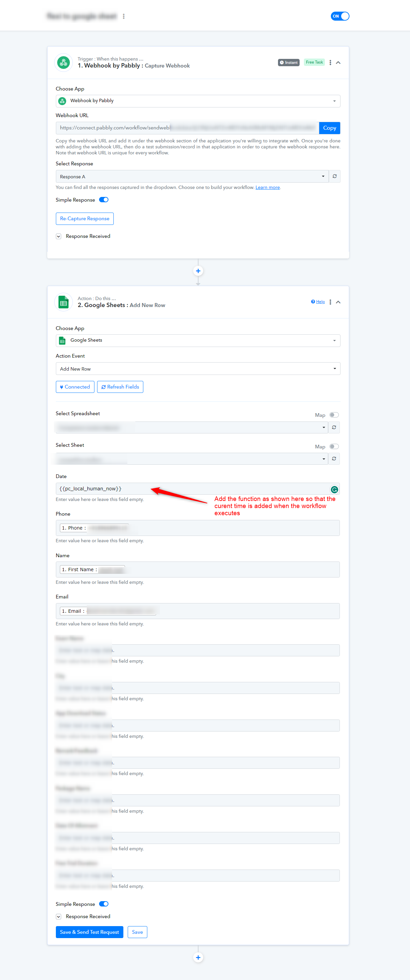The height and width of the screenshot is (980, 410).
Task: Open the Help link
Action: (318, 302)
